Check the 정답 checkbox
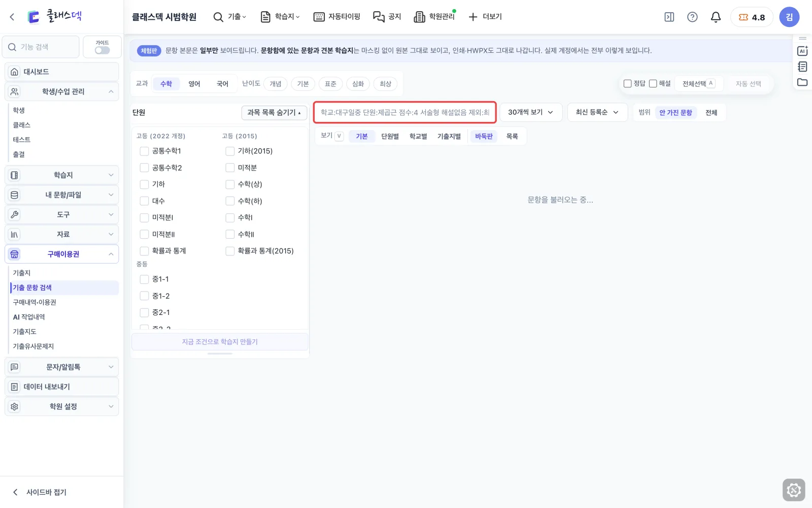 (x=627, y=83)
